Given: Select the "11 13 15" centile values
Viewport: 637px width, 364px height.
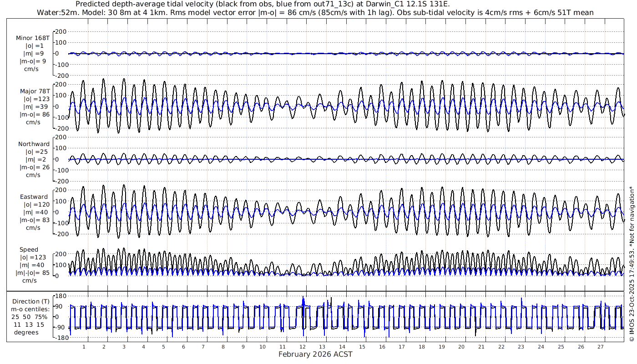Looking at the screenshot, I should (x=29, y=324).
